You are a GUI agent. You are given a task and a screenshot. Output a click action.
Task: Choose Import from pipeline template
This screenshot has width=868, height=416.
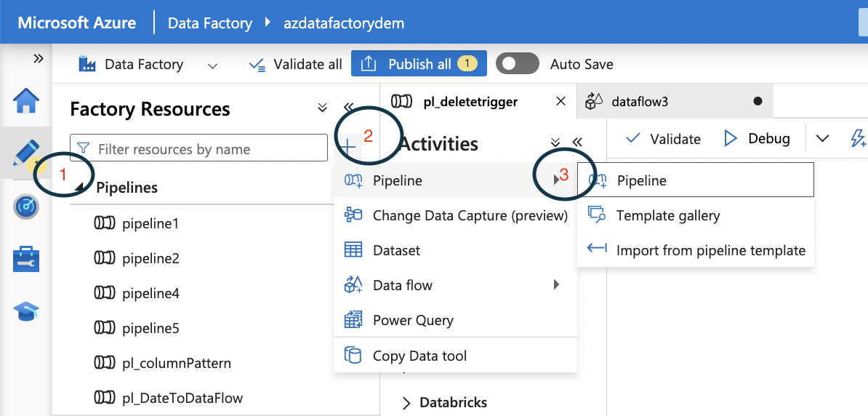pos(695,250)
